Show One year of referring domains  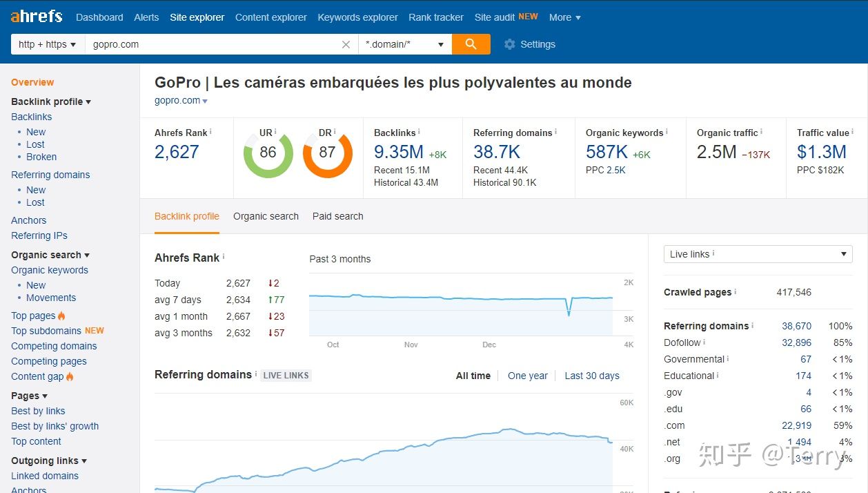[x=528, y=376]
